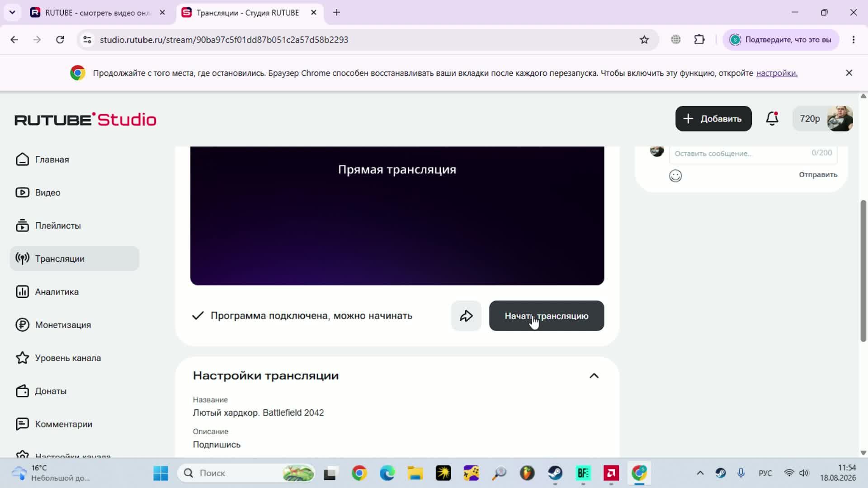Viewport: 868px width, 488px height.
Task: Select the Трансляции - Студия RUTUBE tab
Action: 250,13
